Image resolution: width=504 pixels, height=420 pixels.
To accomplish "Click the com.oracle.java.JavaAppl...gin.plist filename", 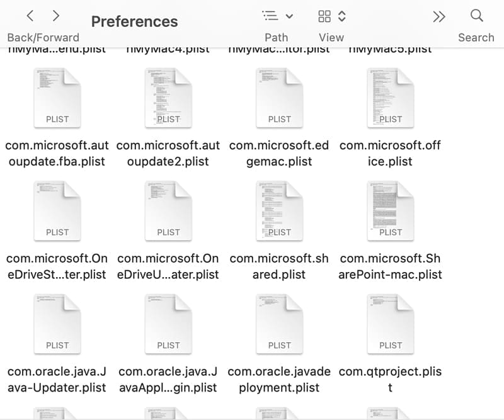I will [x=168, y=380].
